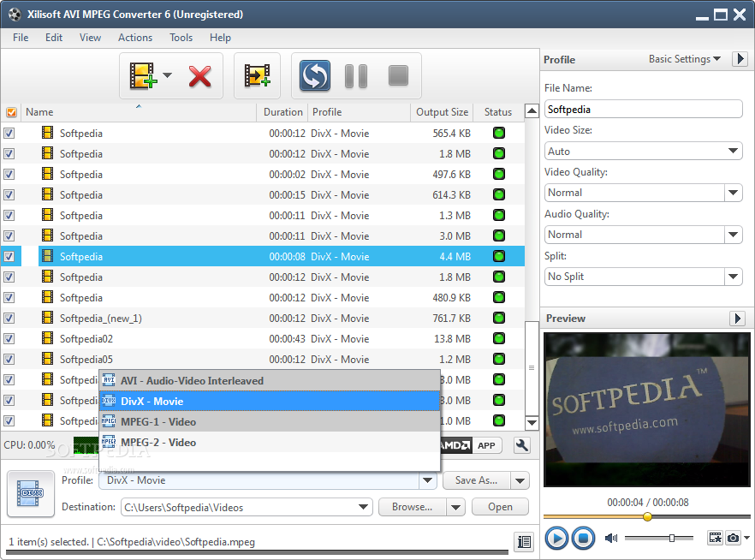Open the snapshot options small arrow
This screenshot has height=560, width=755.
tap(746, 538)
